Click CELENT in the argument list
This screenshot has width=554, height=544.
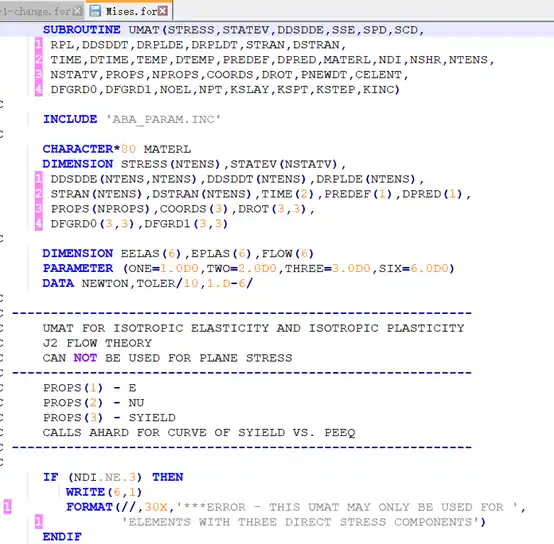point(378,75)
